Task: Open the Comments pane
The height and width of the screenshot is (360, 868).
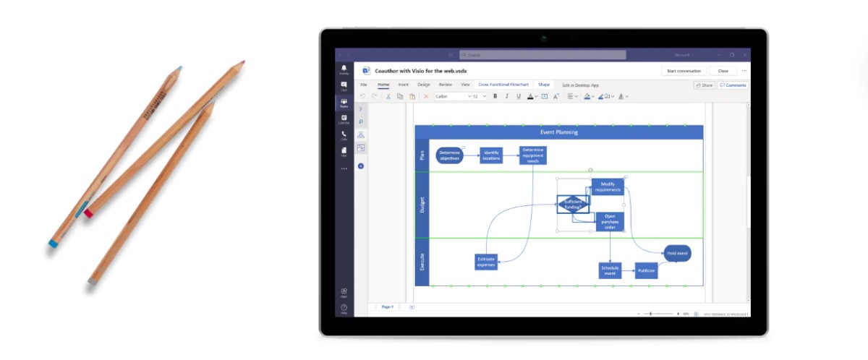Action: pyautogui.click(x=733, y=85)
